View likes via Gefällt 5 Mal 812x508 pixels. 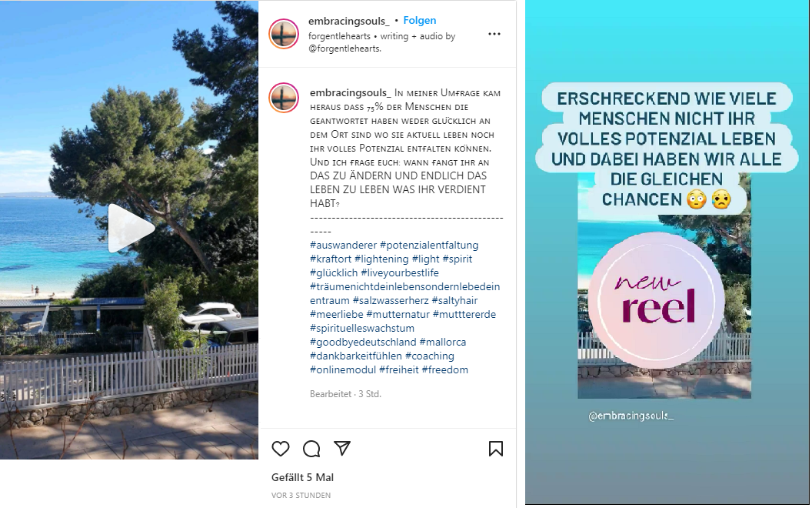click(x=302, y=477)
